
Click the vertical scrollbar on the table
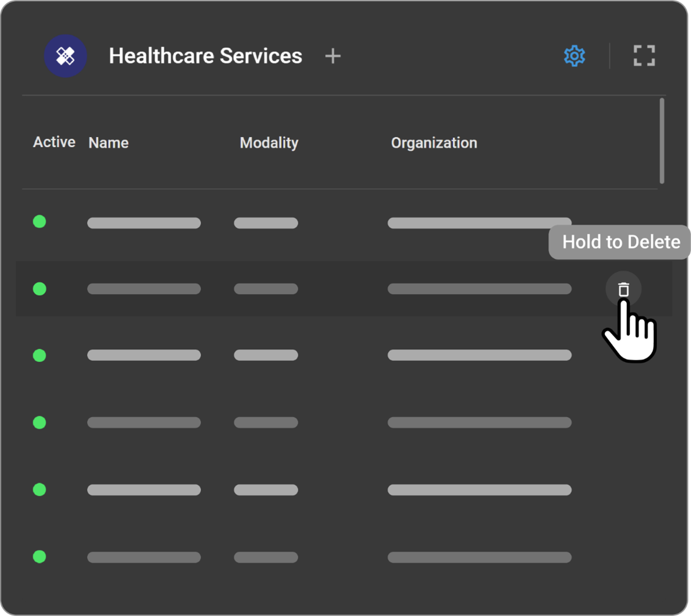tap(662, 141)
